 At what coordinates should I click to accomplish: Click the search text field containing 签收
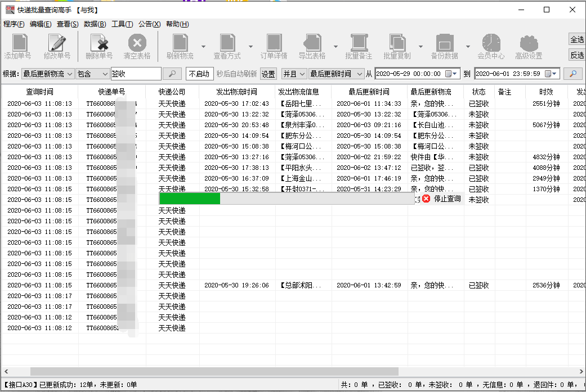pos(136,74)
